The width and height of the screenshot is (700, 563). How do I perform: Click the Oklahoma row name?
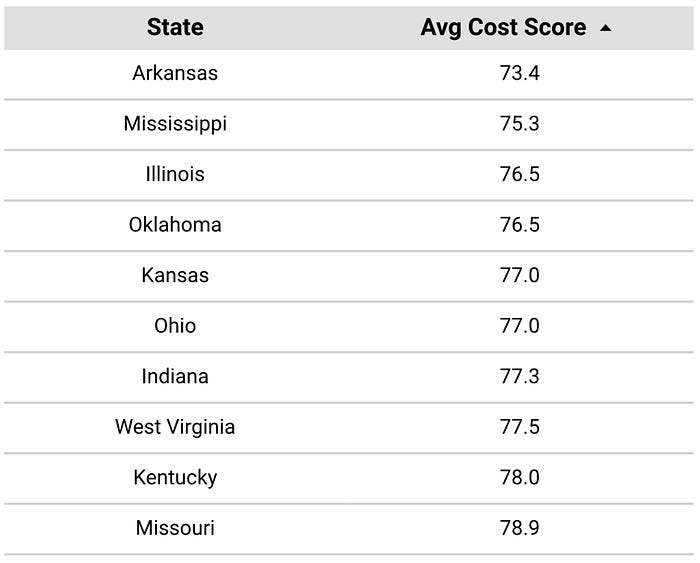[175, 225]
